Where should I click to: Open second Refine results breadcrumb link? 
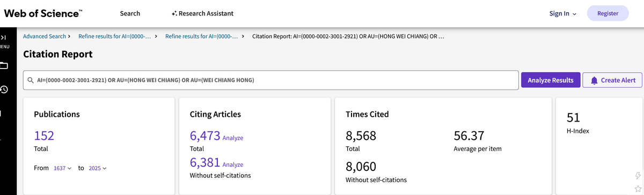(x=202, y=36)
